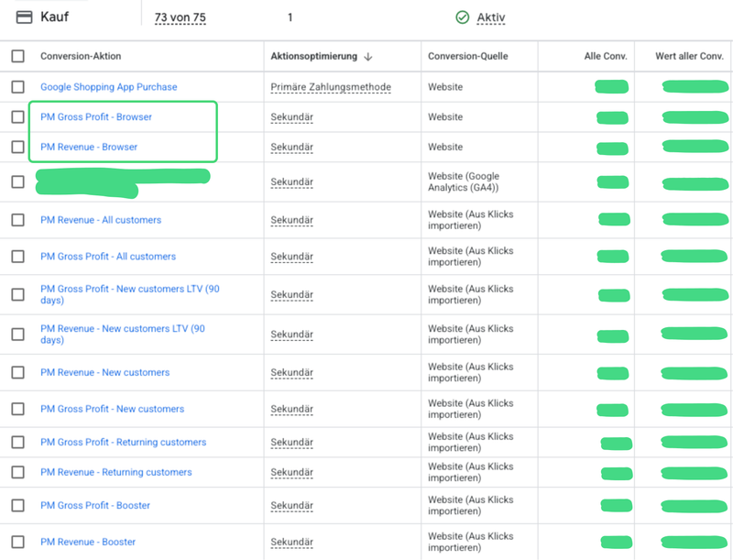Toggle the select-all checkbox in the header

(x=17, y=56)
